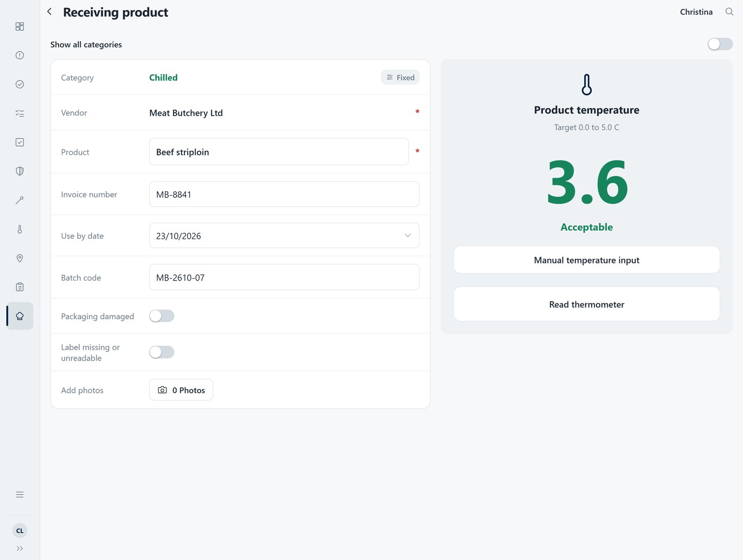Open the location pin sidebar icon

pos(20,258)
